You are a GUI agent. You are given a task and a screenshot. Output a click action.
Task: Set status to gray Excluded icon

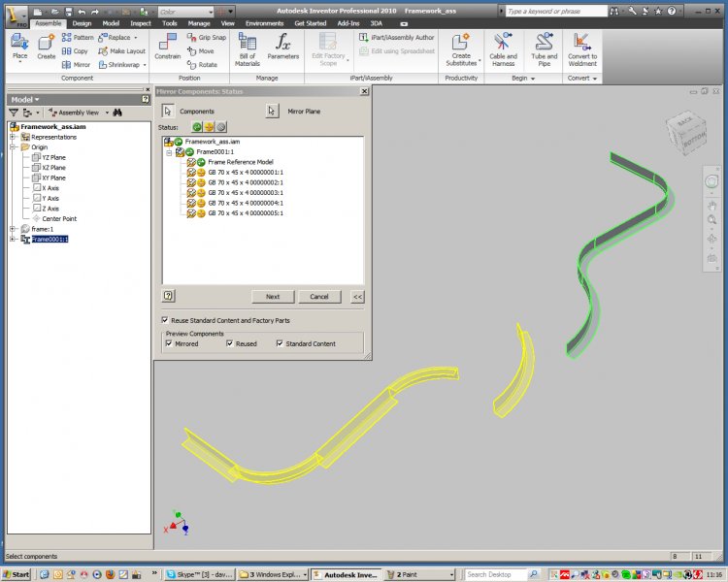pyautogui.click(x=221, y=127)
